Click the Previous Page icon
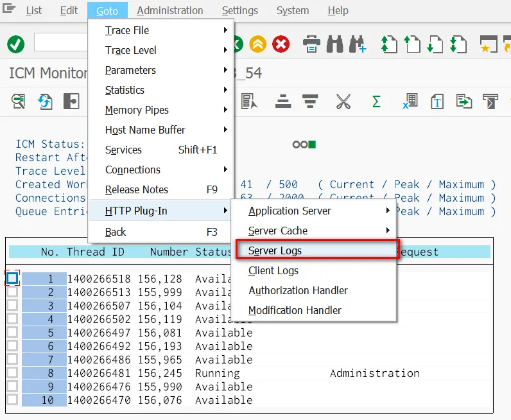511x420 pixels. click(412, 44)
